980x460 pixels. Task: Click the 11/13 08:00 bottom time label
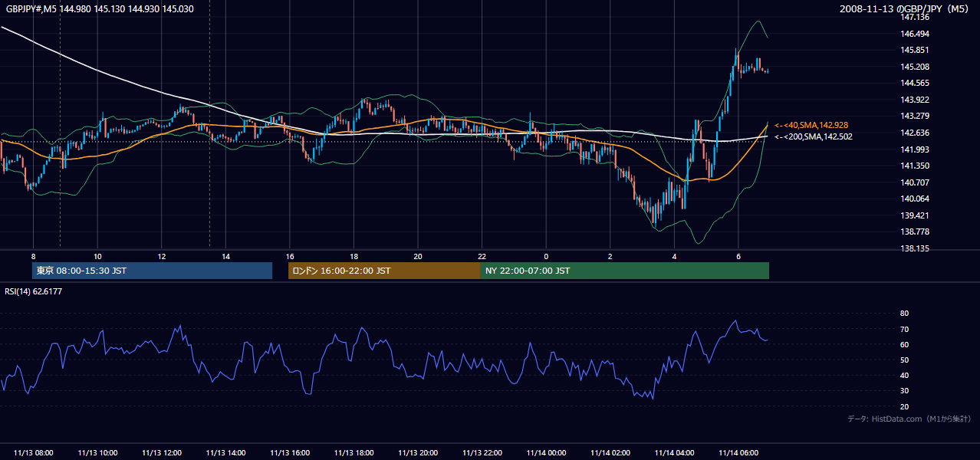[x=33, y=452]
